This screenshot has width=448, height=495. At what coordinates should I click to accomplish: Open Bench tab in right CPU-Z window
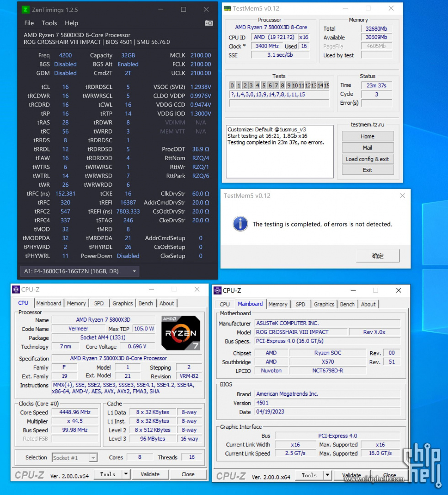pos(347,304)
